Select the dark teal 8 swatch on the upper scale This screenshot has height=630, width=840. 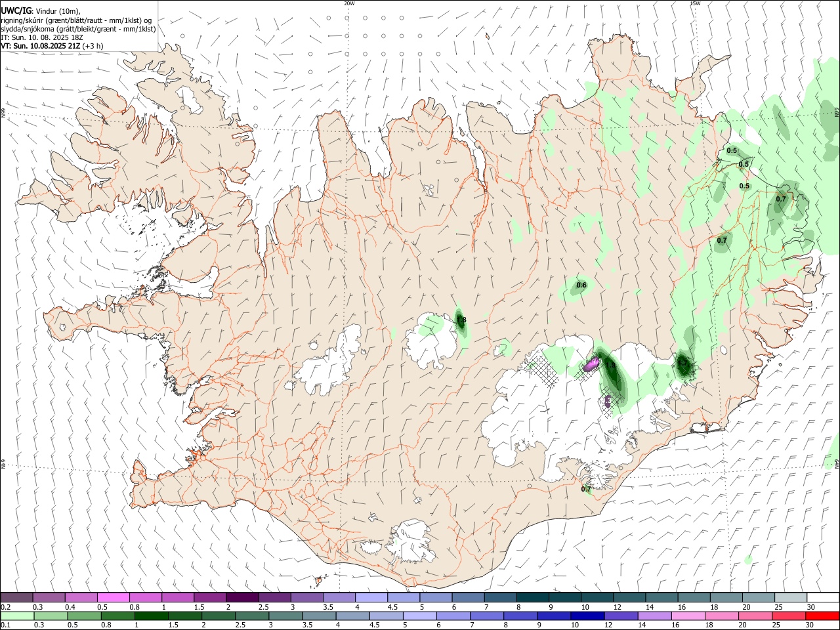click(x=532, y=598)
